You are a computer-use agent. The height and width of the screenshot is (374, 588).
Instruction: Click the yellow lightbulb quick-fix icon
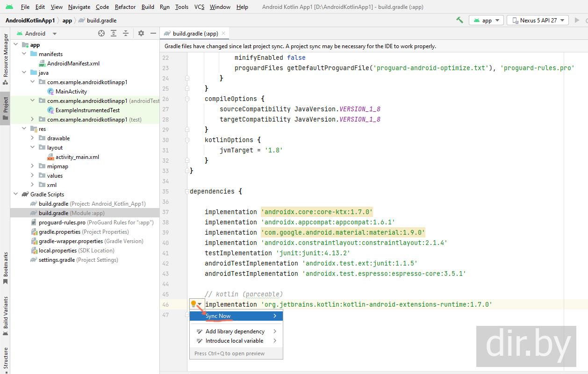pyautogui.click(x=194, y=304)
